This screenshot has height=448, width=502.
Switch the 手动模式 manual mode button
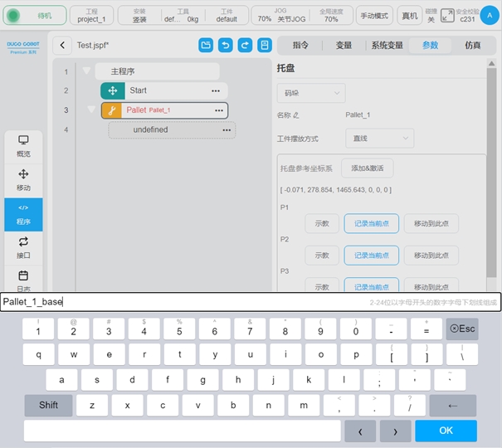375,16
